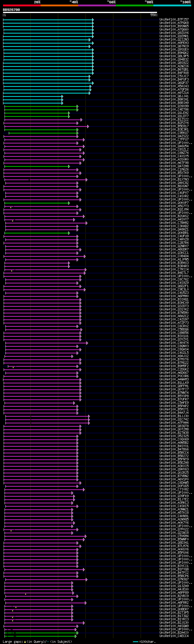Screen dimensions: 194x644
Task: Click label UniRef100_C0B4D4
Action: (x=174, y=256)
